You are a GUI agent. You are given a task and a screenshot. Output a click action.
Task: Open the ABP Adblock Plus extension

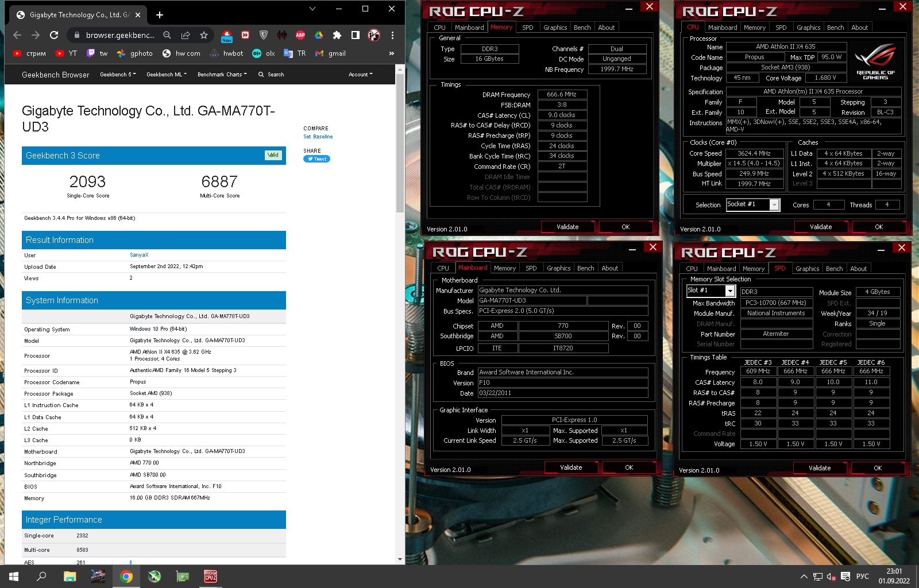[x=300, y=35]
